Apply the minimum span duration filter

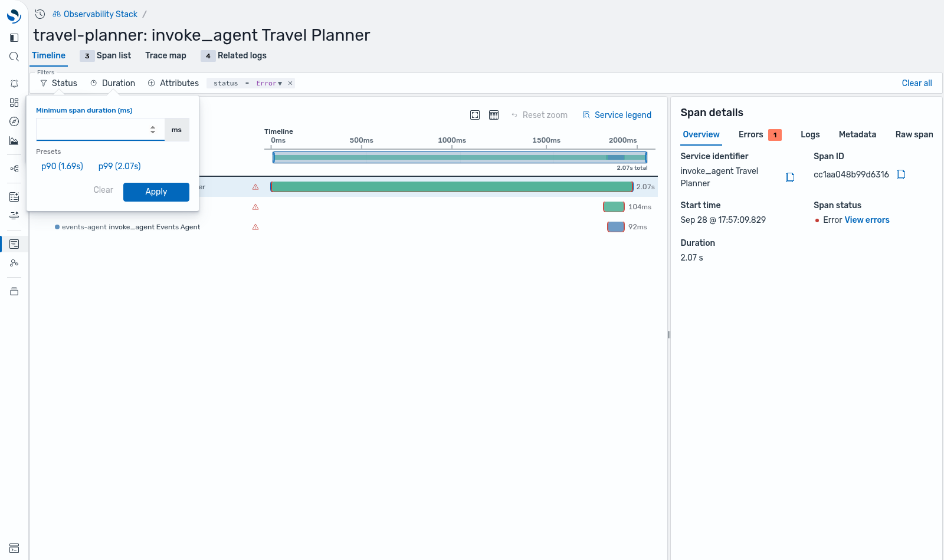156,192
